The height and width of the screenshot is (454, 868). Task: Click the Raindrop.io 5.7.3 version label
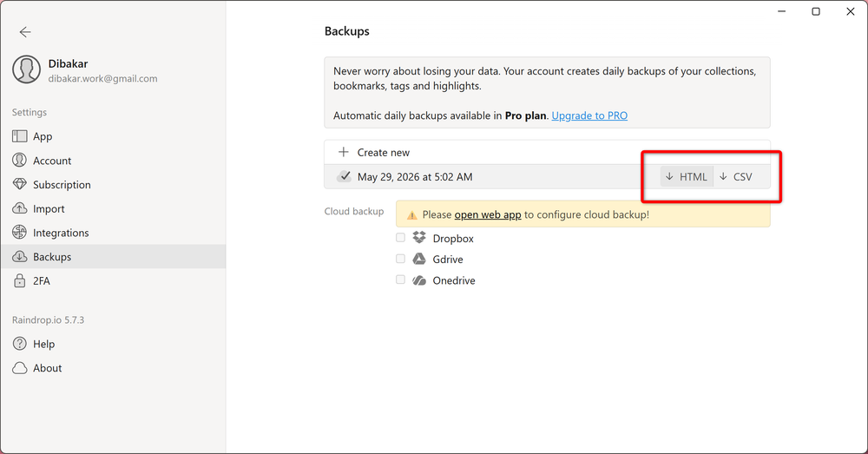48,320
